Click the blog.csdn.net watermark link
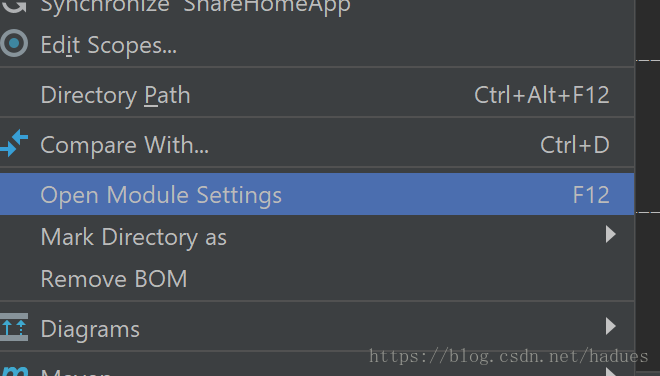Screen dimensions: 660x376 click(x=508, y=357)
